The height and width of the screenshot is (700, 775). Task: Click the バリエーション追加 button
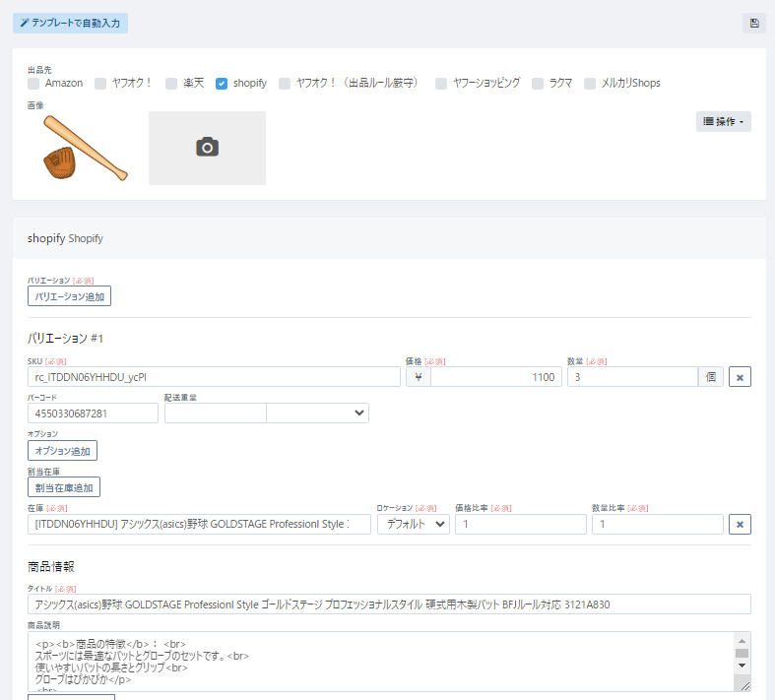pos(69,296)
